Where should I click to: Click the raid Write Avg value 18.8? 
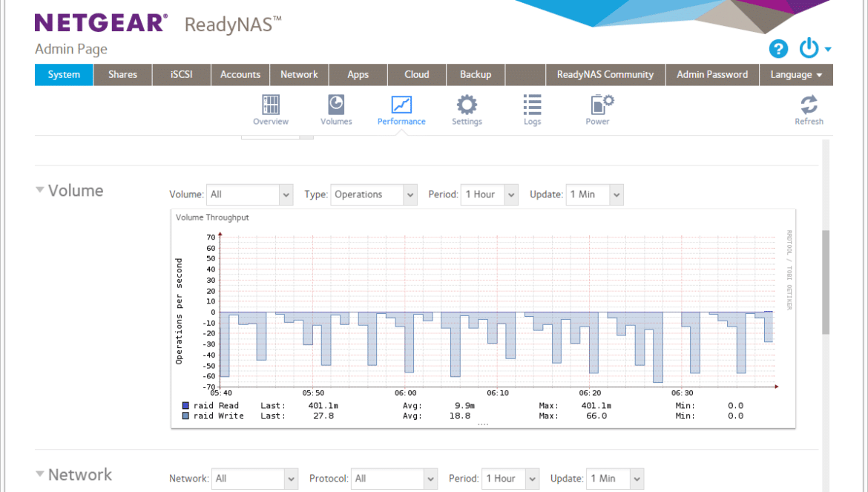[459, 416]
